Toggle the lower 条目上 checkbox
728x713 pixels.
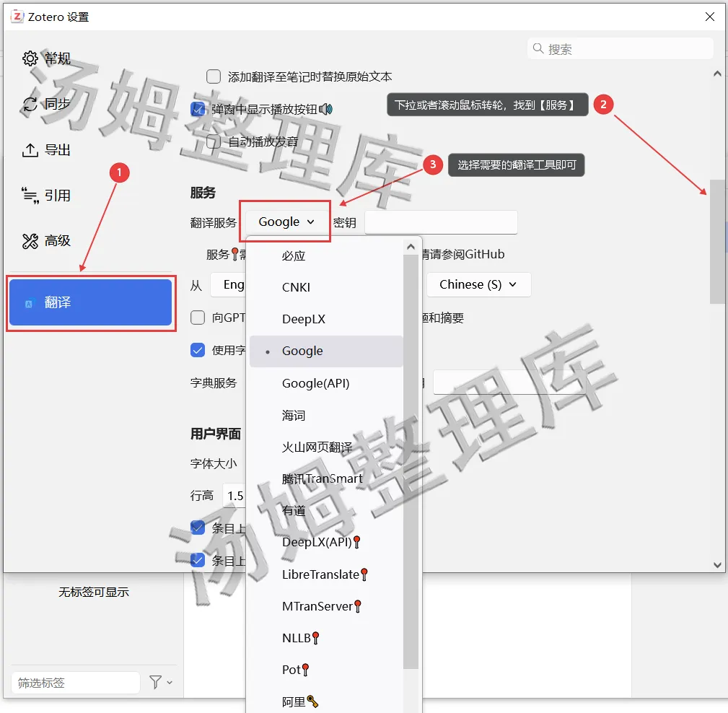click(x=198, y=560)
